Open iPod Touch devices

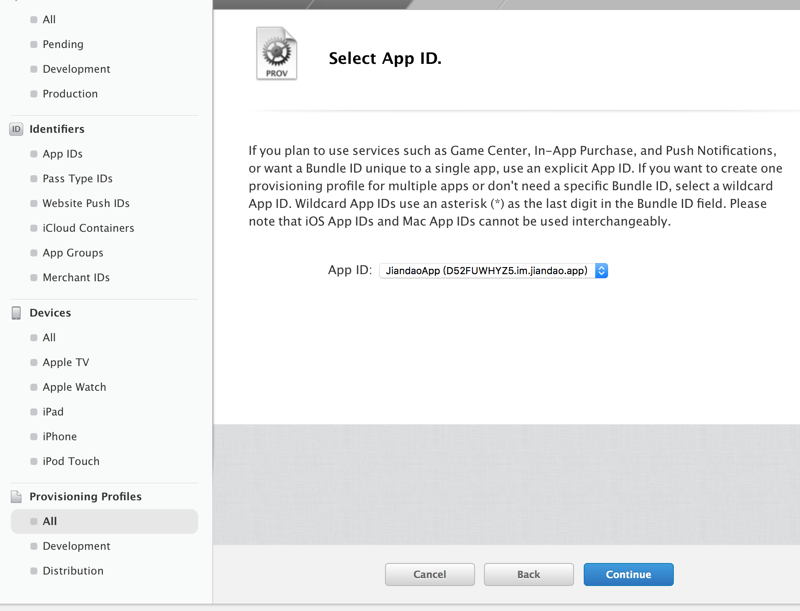click(71, 461)
